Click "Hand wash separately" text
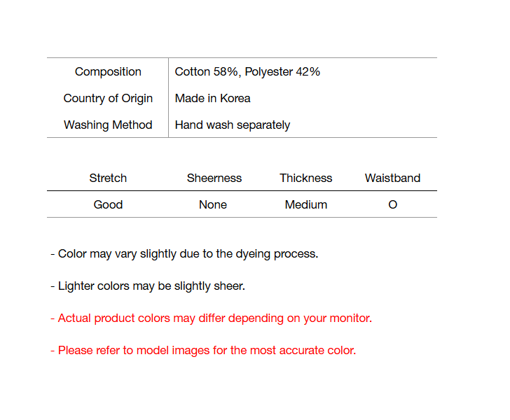 click(233, 125)
